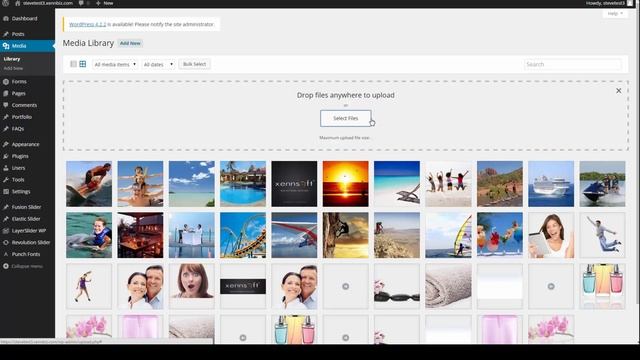Select the dolphin swimmer thumbnail
Image resolution: width=640 pixels, height=360 pixels.
89,235
